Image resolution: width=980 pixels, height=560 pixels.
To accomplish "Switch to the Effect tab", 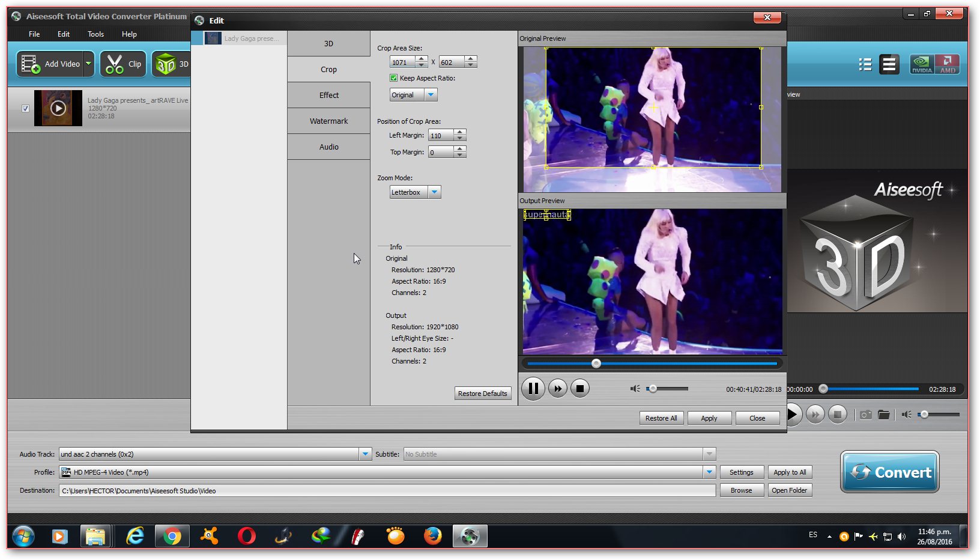I will (x=328, y=95).
